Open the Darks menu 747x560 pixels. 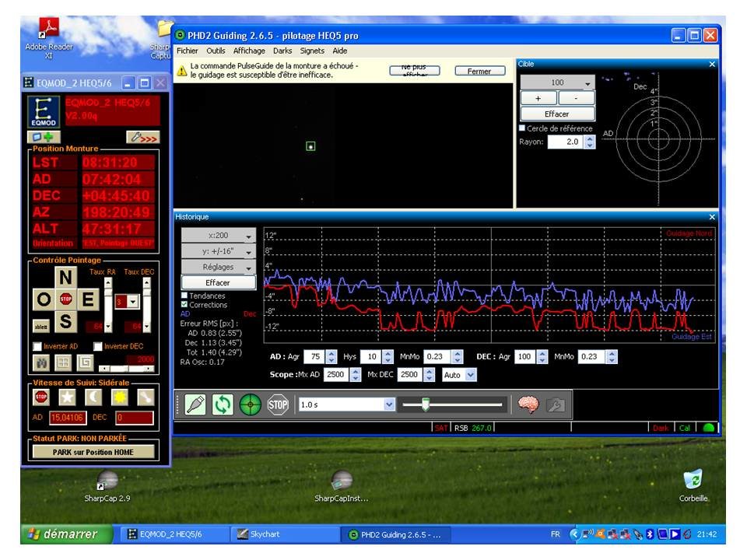pyautogui.click(x=282, y=51)
